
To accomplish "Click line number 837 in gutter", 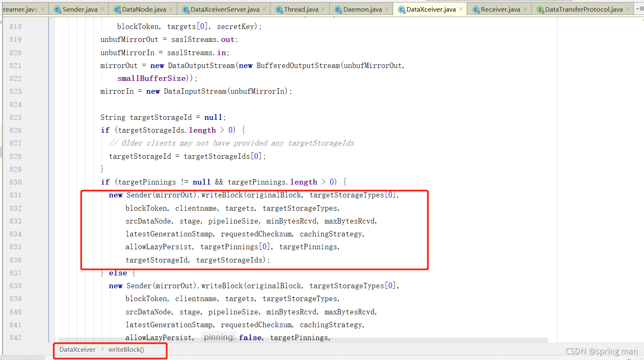I will coord(15,273).
